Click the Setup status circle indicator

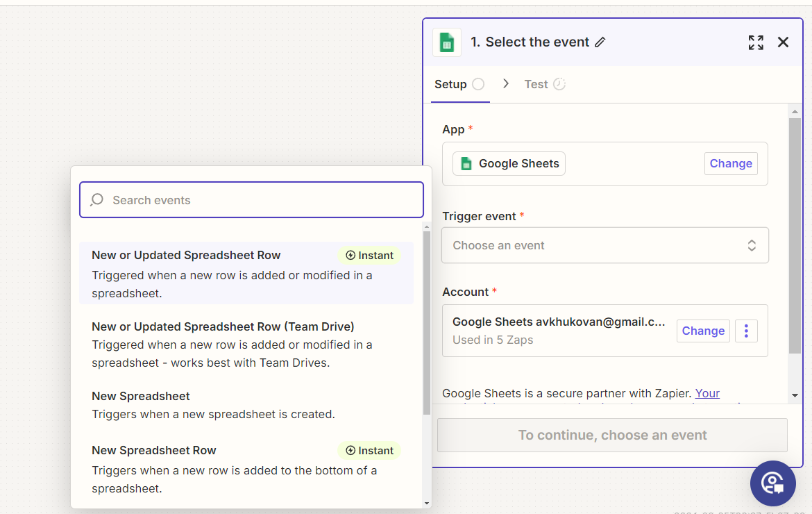pyautogui.click(x=478, y=85)
